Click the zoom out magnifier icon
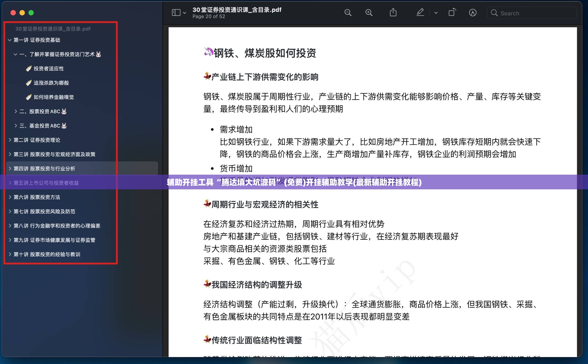The image size is (588, 364). click(348, 13)
